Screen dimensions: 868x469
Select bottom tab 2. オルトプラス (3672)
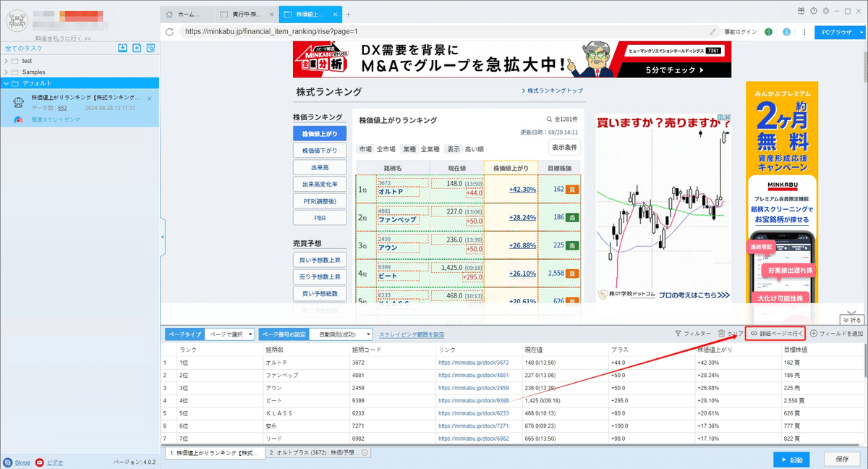point(318,452)
